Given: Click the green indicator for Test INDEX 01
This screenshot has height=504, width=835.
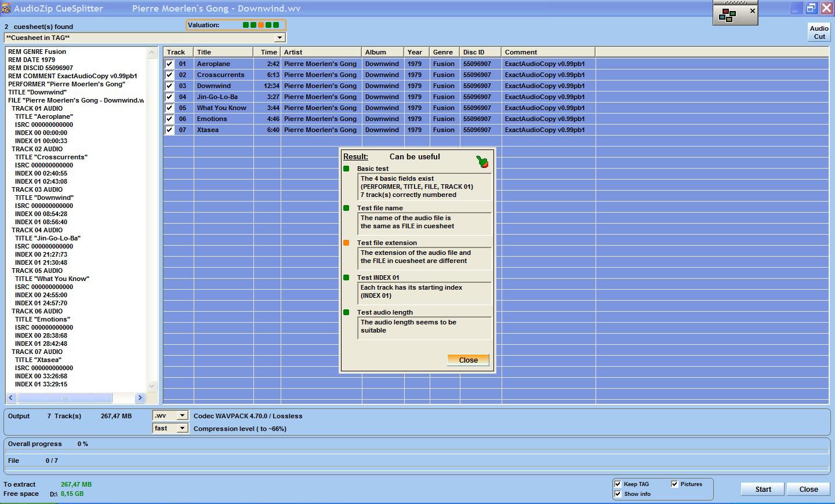Looking at the screenshot, I should pyautogui.click(x=346, y=277).
